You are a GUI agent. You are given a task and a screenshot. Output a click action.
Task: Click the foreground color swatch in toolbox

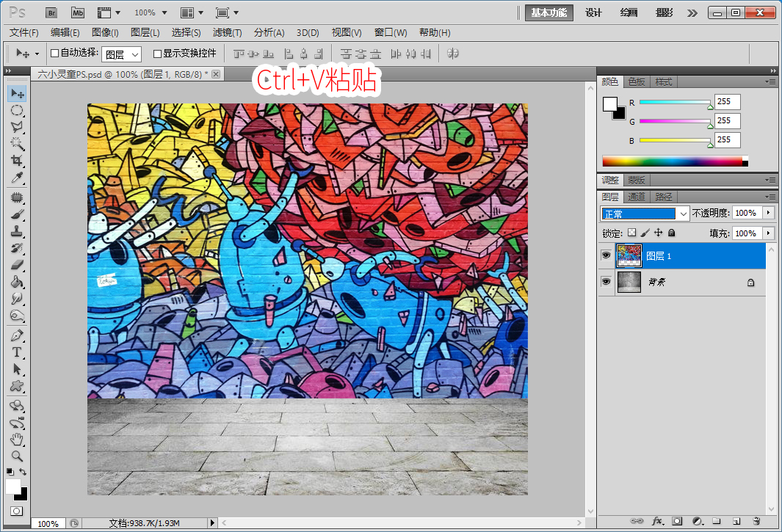click(x=12, y=486)
